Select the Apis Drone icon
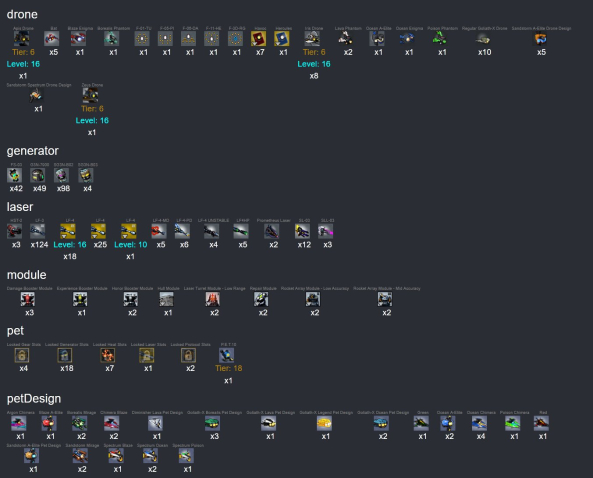The width and height of the screenshot is (593, 478). [x=22, y=39]
